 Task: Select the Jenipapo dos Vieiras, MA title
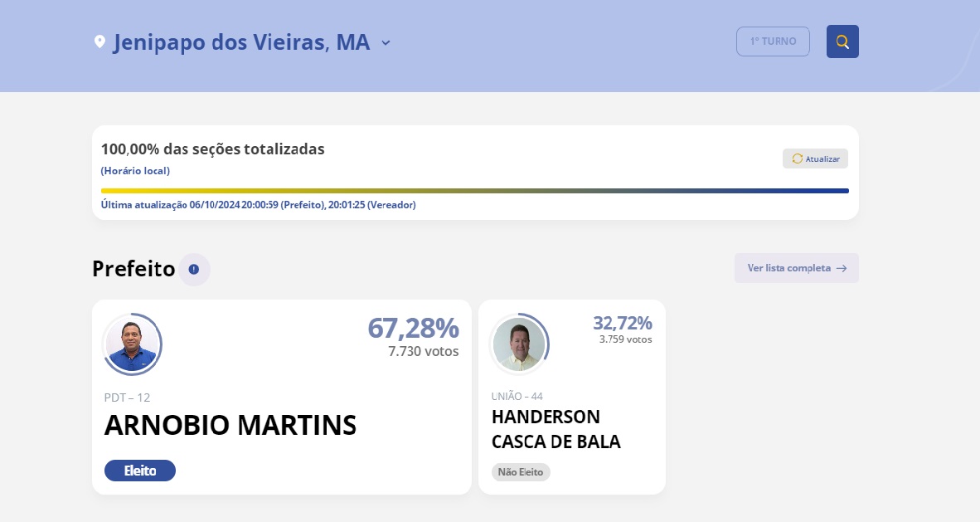(x=241, y=42)
